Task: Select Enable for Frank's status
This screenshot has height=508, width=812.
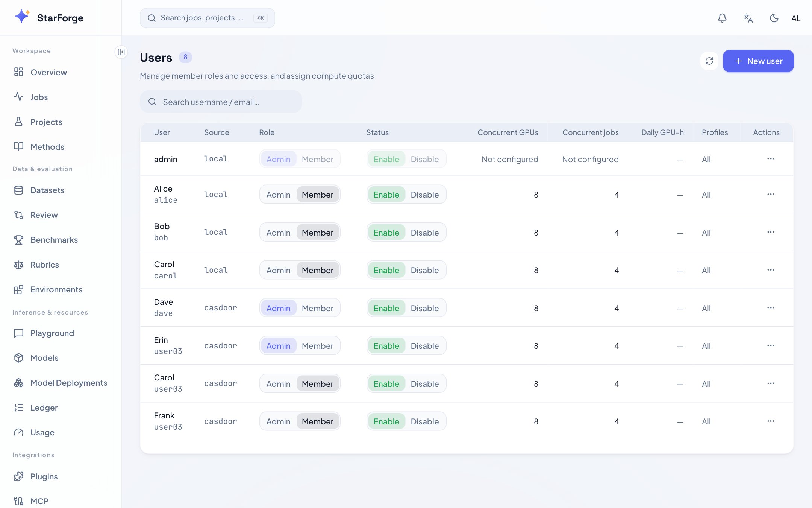Action: click(386, 421)
